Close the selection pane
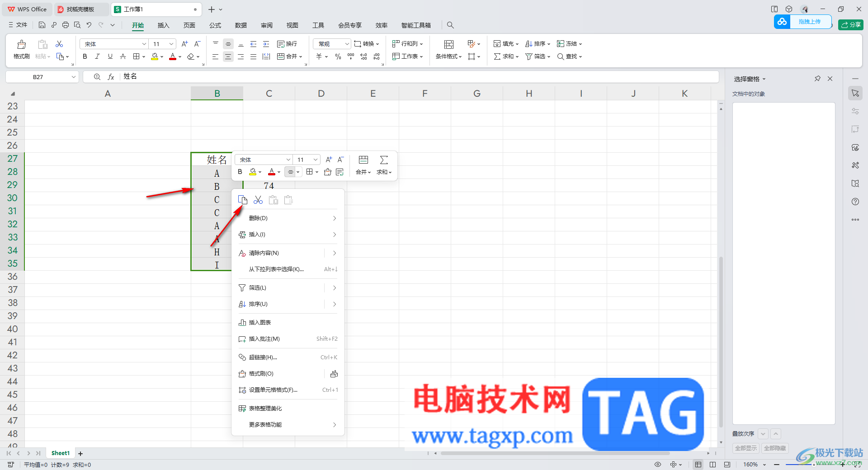Screen dimensions: 868x470 (830, 79)
